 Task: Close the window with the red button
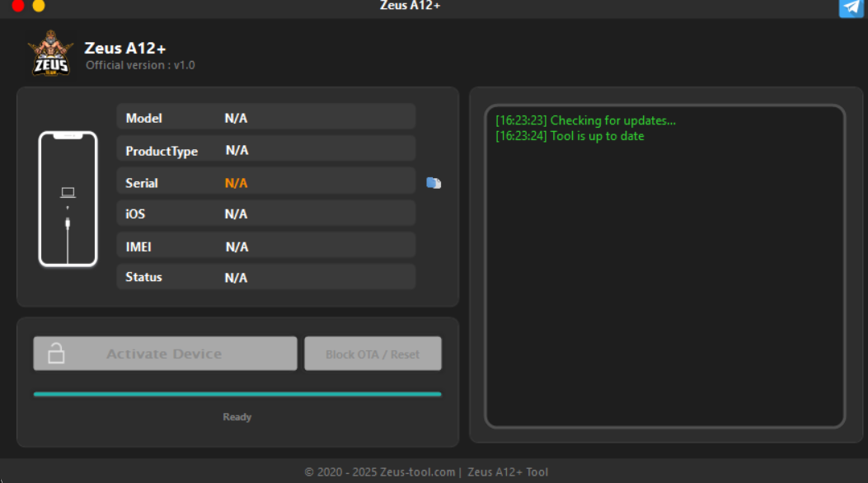tap(17, 6)
